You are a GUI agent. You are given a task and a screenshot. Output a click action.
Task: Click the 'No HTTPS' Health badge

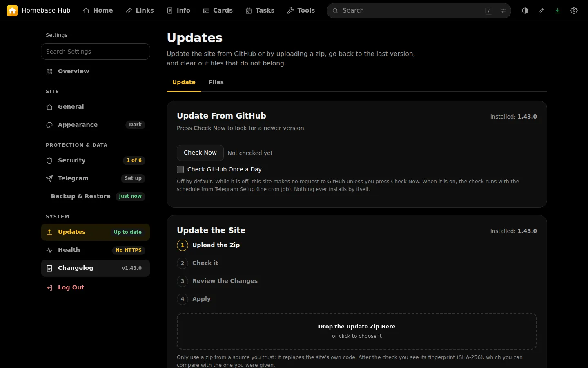(x=129, y=250)
